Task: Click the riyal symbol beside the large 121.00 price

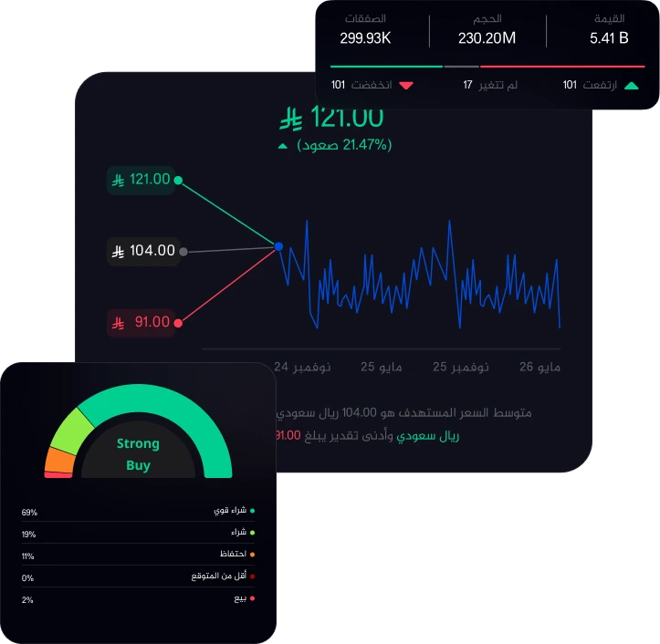Action: [291, 119]
